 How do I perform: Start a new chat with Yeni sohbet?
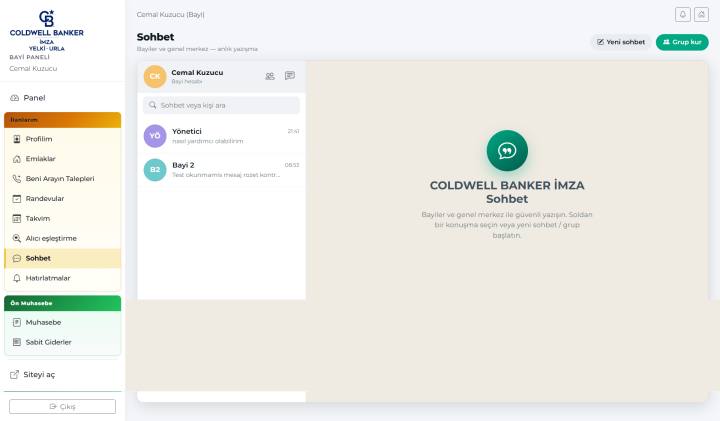[621, 42]
